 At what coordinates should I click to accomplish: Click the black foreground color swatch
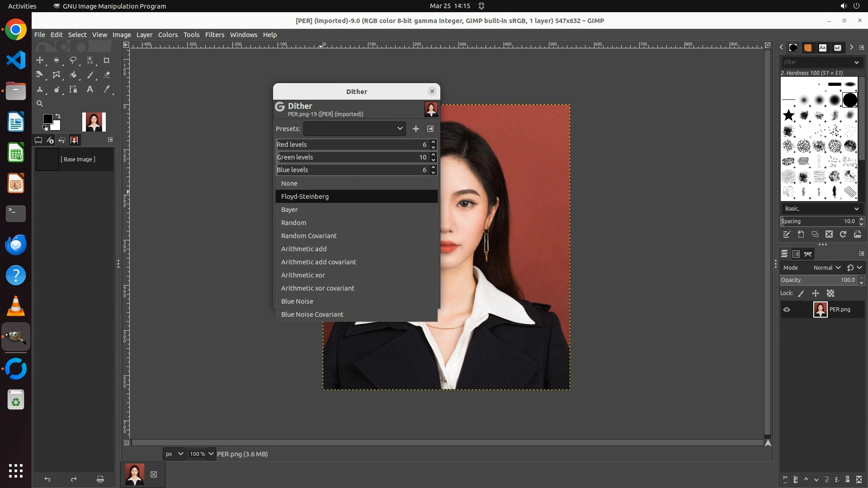click(47, 118)
